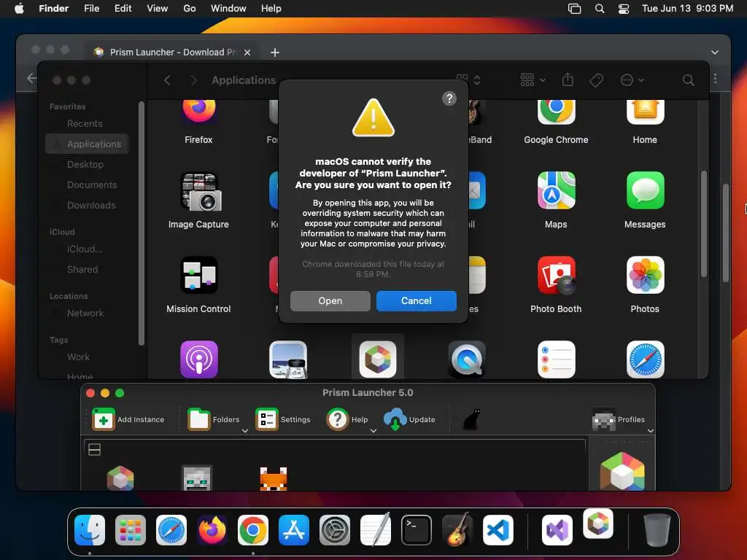This screenshot has height=560, width=747.
Task: Select the Reminders app icon
Action: pos(556,359)
